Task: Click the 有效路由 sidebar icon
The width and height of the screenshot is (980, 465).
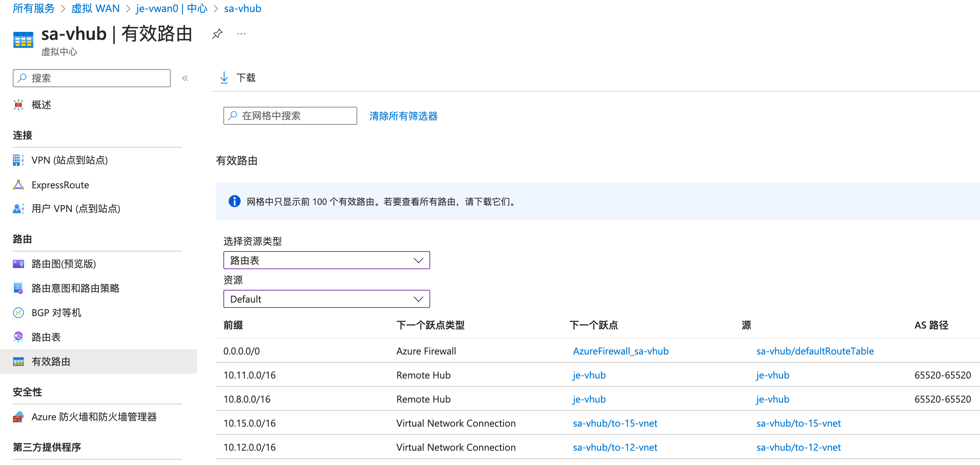Action: [18, 362]
